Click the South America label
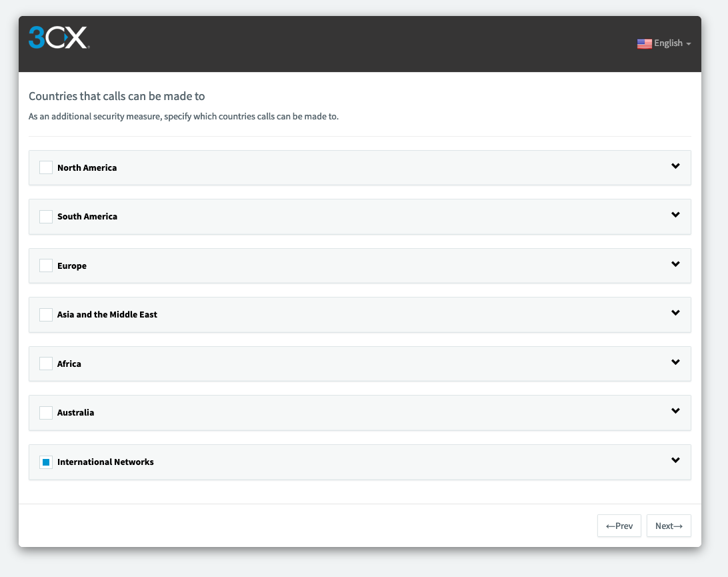The height and width of the screenshot is (577, 728). [87, 217]
